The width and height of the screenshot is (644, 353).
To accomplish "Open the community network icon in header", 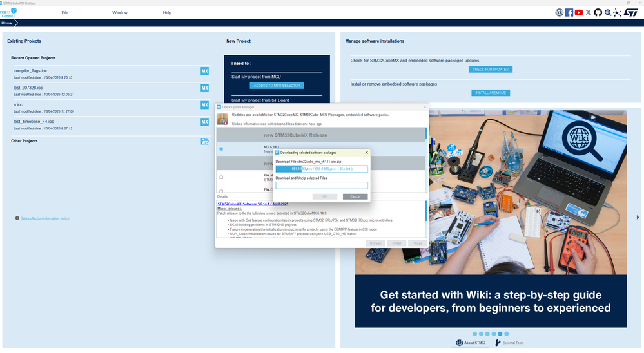I will [x=618, y=13].
